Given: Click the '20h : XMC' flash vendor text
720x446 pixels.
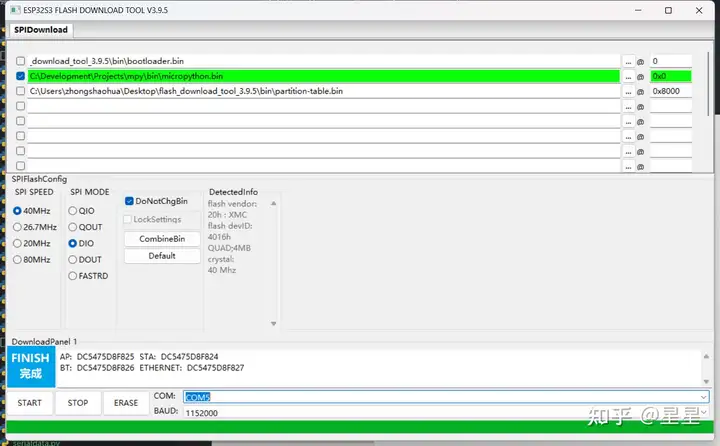Looking at the screenshot, I should pyautogui.click(x=227, y=215).
